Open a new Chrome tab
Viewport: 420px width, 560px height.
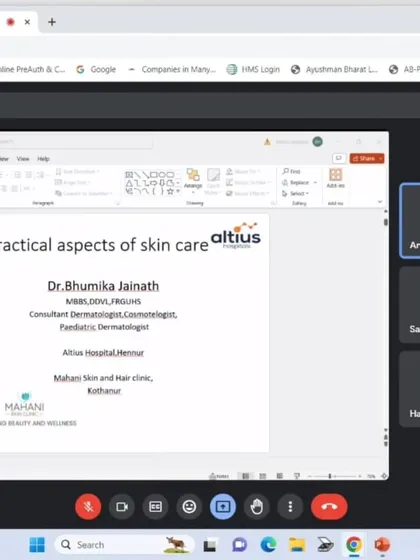point(52,22)
